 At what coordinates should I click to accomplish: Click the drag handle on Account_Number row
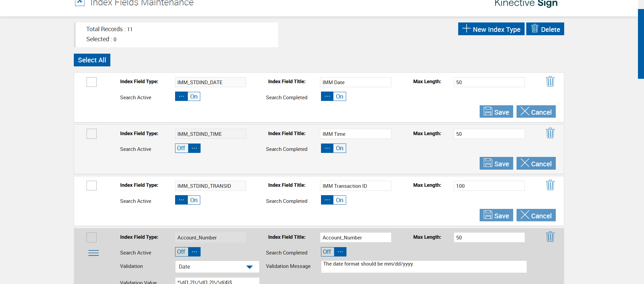pyautogui.click(x=93, y=253)
